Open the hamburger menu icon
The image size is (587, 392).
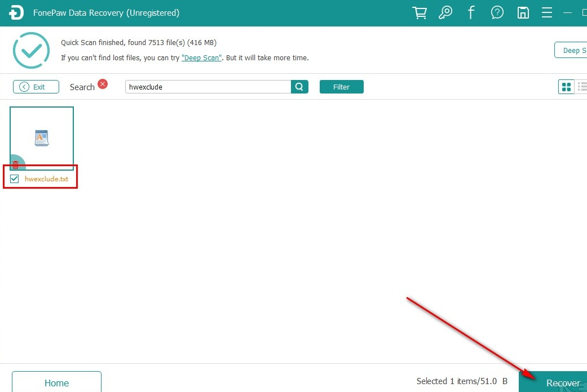click(547, 13)
